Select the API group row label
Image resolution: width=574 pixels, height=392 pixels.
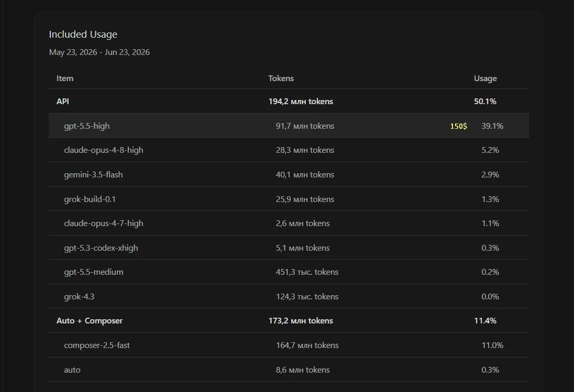point(63,102)
